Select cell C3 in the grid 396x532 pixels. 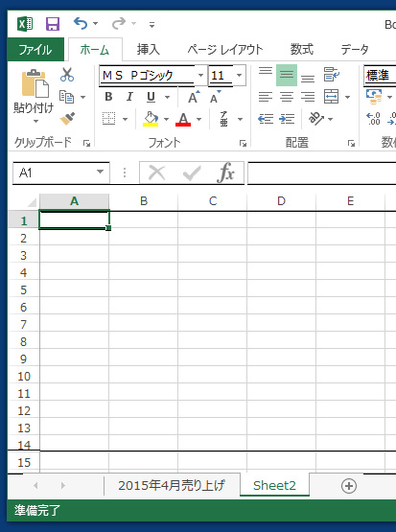(213, 255)
